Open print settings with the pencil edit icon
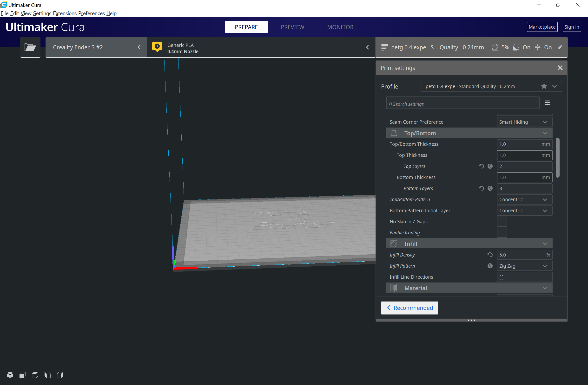588x385 pixels. point(560,47)
